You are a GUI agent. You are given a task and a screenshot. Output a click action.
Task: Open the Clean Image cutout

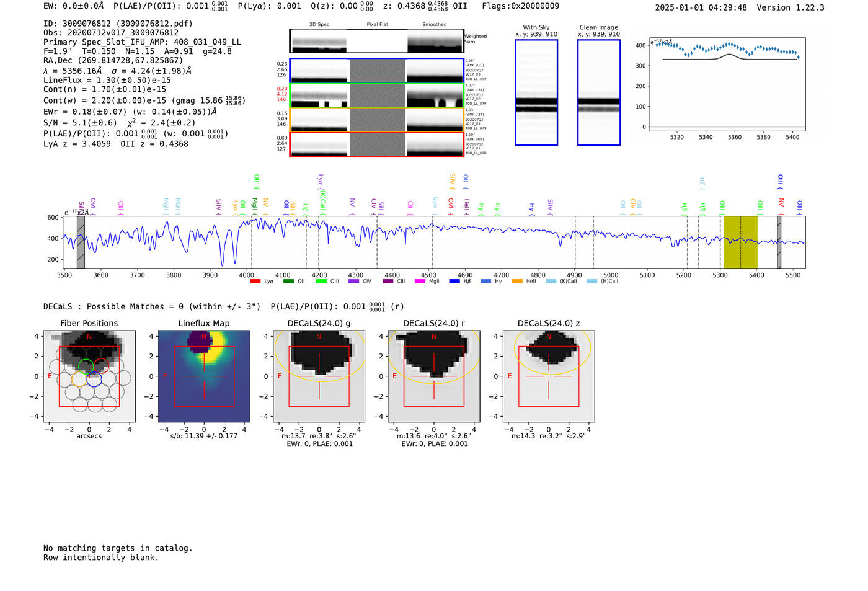click(x=599, y=92)
